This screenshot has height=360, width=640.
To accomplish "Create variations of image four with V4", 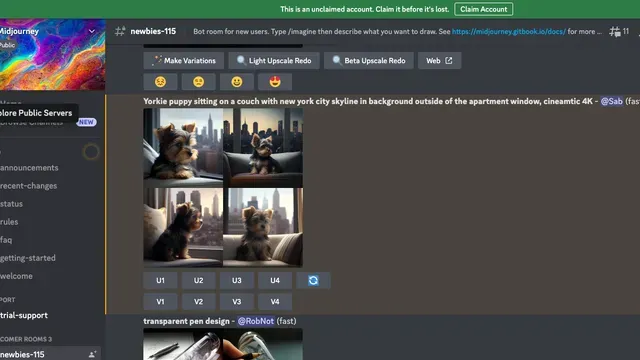I will (x=275, y=302).
